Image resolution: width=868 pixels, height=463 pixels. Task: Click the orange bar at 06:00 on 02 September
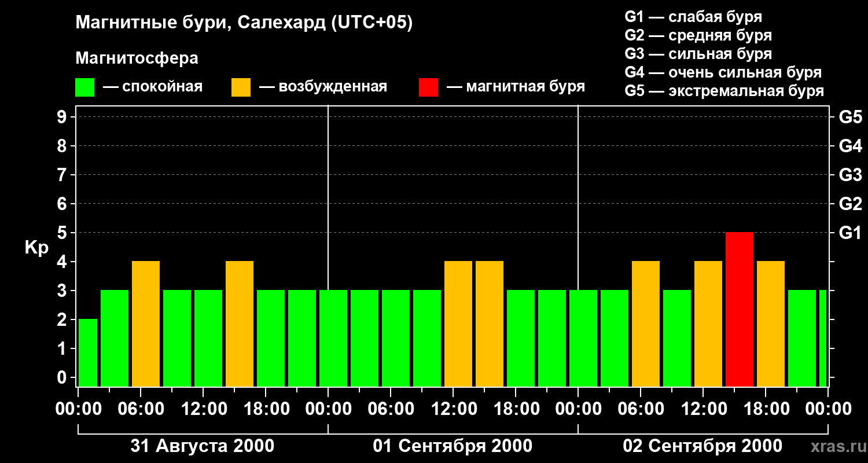pos(646,324)
